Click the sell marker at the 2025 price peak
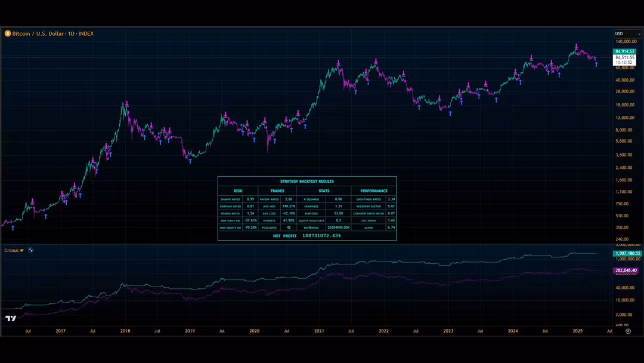The width and height of the screenshot is (644, 363). tap(576, 46)
